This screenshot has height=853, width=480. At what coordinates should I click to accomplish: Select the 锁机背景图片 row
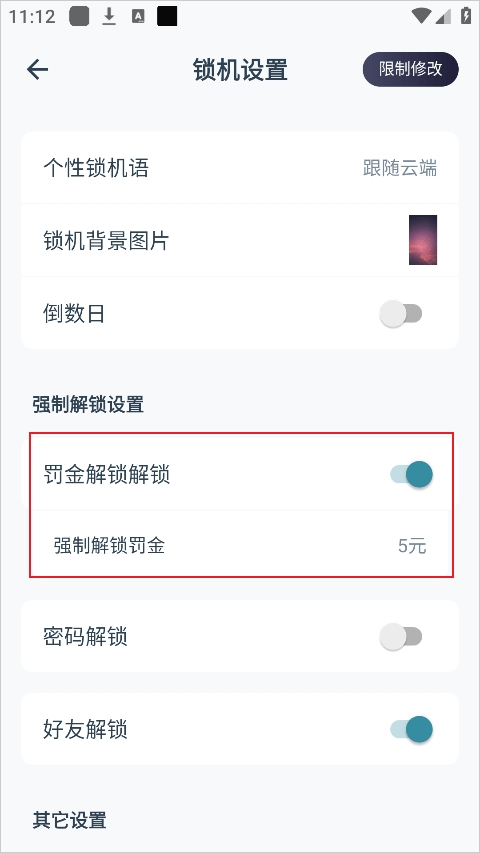(x=240, y=240)
